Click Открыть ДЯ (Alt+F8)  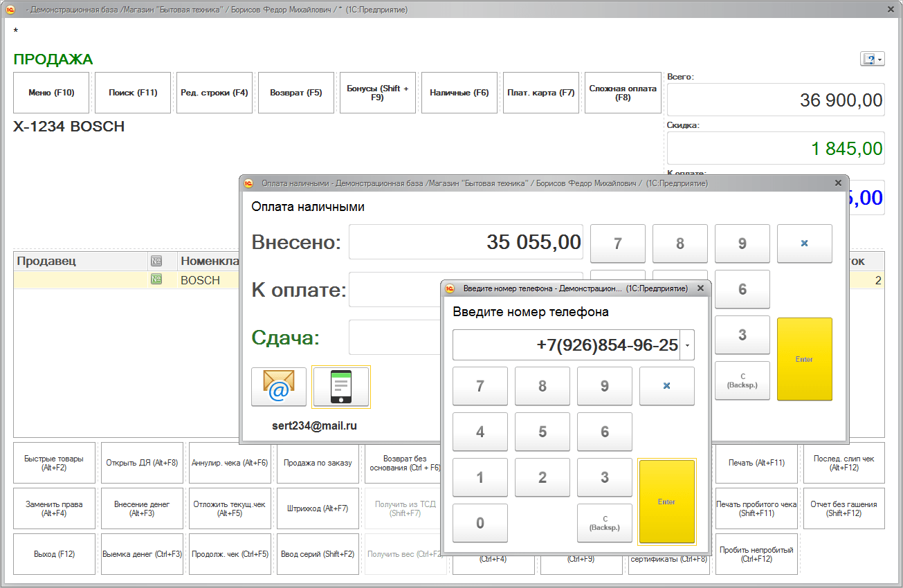coord(142,463)
